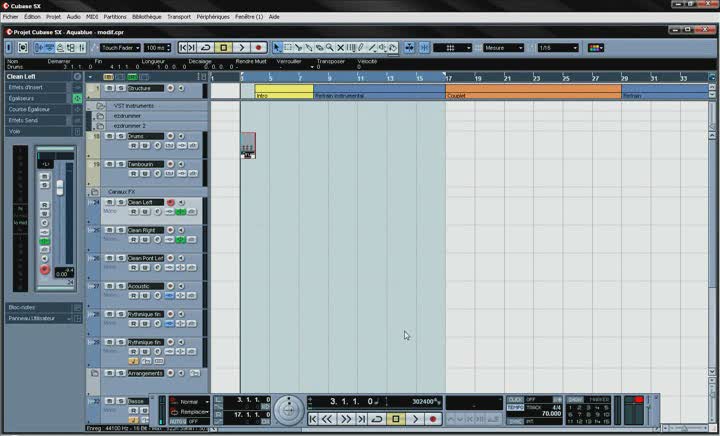Open the Projet menu

(53, 17)
